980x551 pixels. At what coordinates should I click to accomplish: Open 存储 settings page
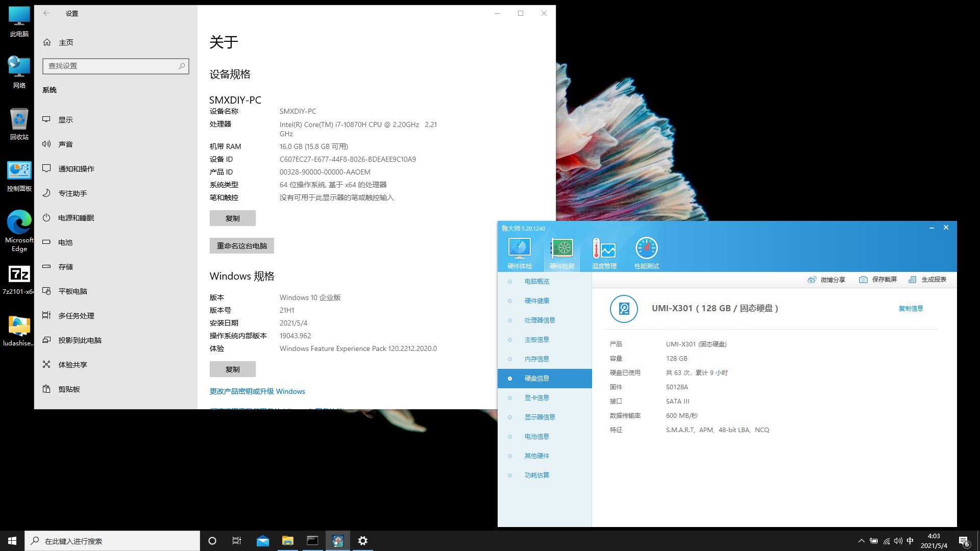(x=116, y=267)
